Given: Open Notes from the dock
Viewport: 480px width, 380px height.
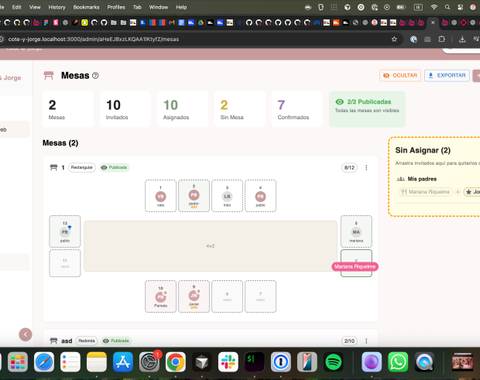Looking at the screenshot, I should [97, 362].
